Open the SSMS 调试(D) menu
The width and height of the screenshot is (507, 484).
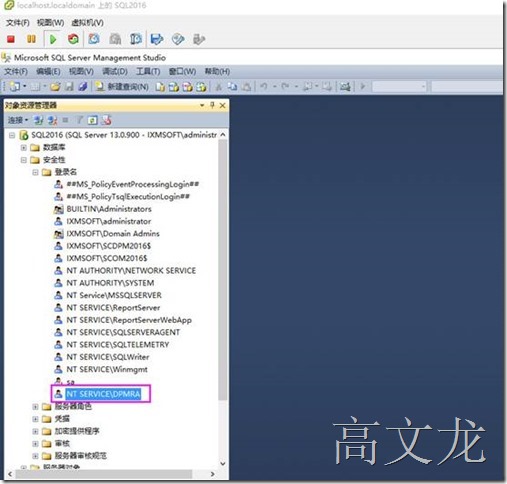(115, 71)
